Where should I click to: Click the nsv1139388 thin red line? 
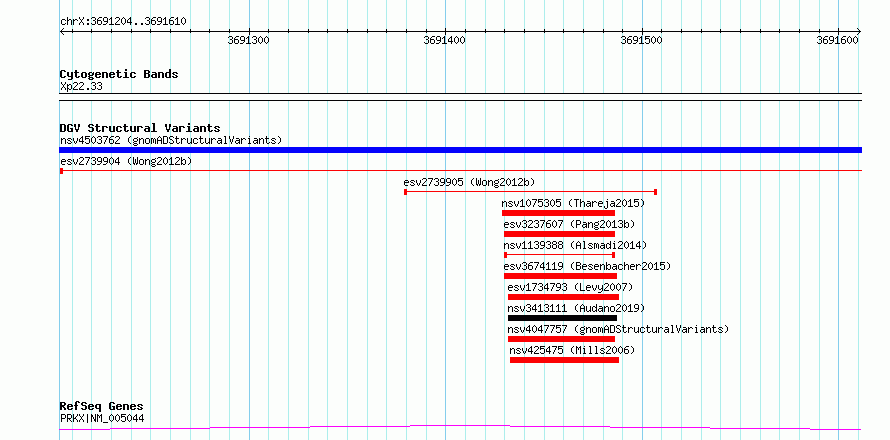(x=559, y=255)
